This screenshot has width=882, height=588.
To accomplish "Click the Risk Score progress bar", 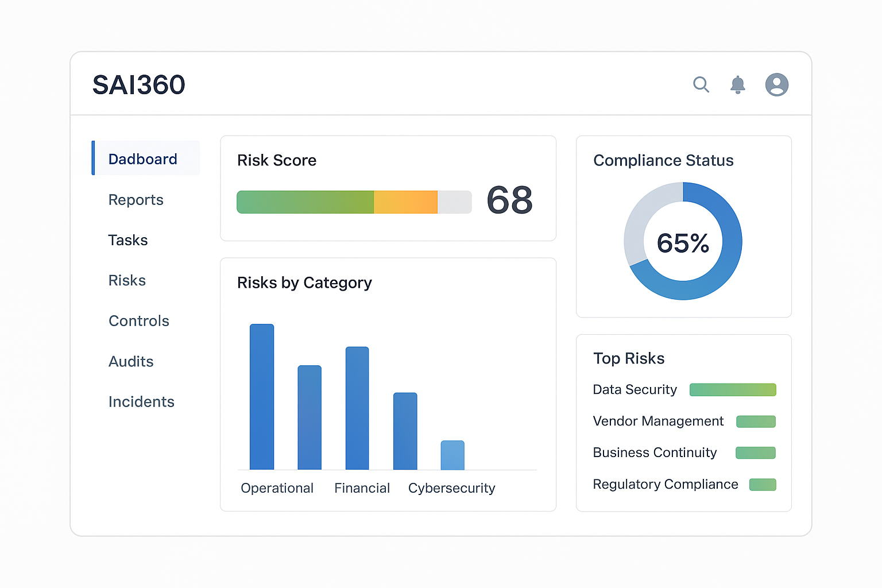I will click(354, 202).
